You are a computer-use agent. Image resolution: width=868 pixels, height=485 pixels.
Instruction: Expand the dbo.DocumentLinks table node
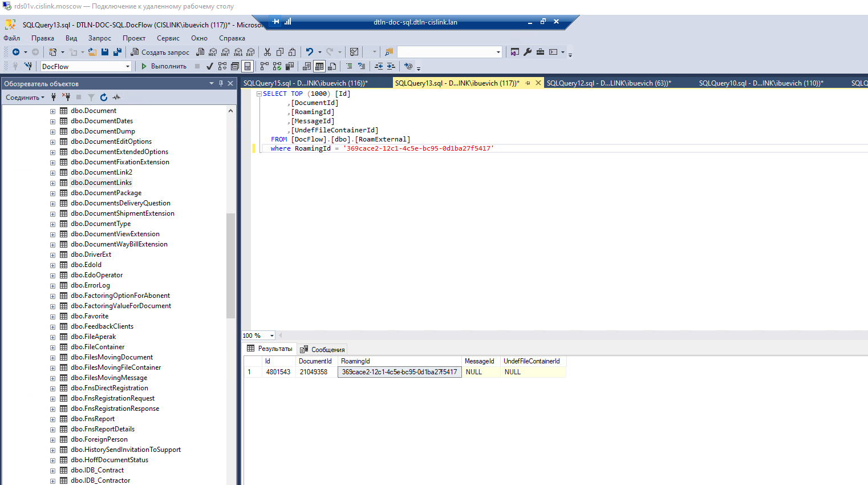(x=52, y=183)
